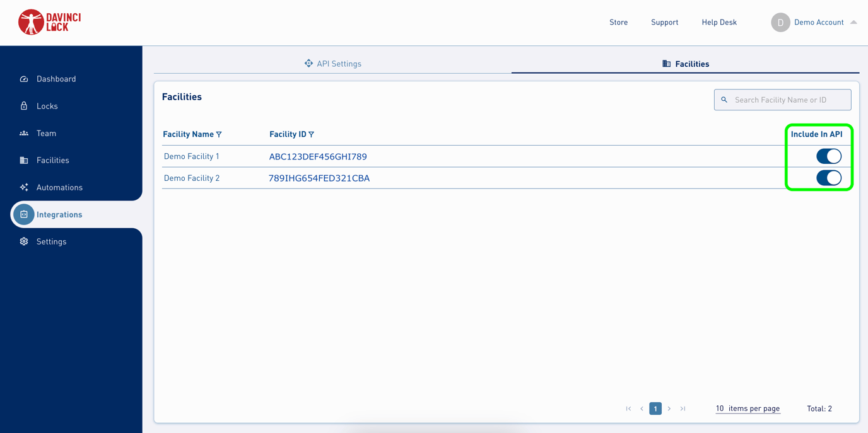Select the Facilities tab
Image resolution: width=868 pixels, height=433 pixels.
point(685,63)
